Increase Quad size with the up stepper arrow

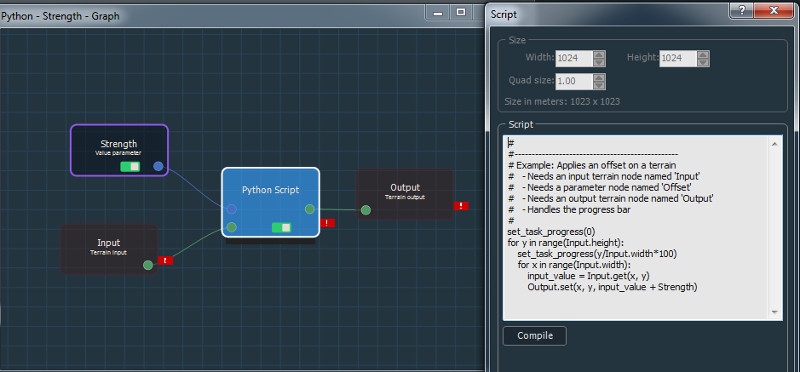599,78
